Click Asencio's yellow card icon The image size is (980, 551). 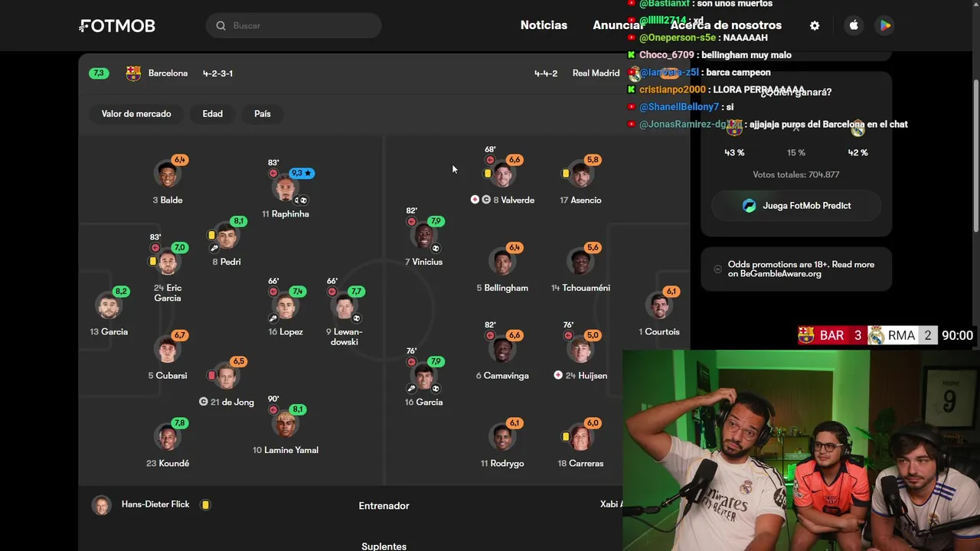point(566,174)
